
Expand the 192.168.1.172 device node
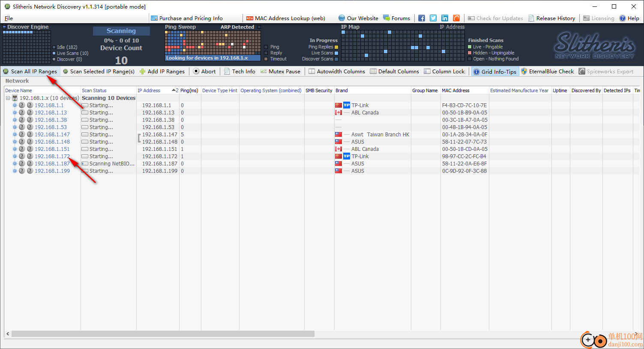[x=15, y=156]
